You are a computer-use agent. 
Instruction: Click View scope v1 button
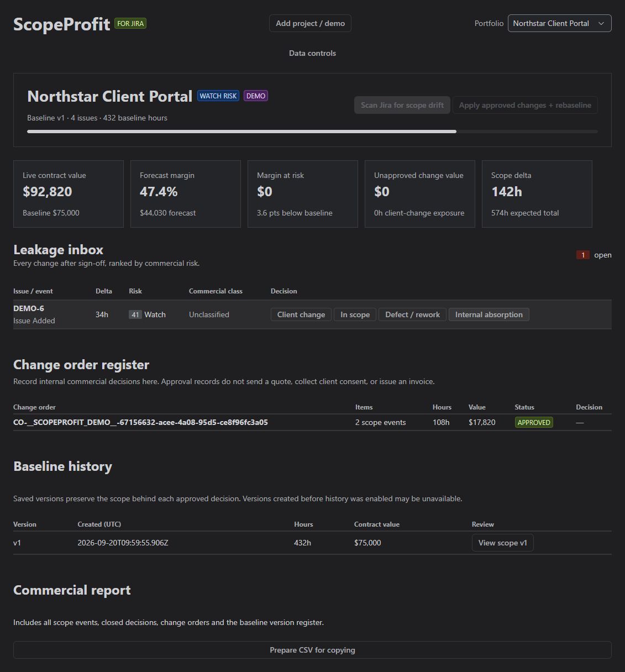(502, 543)
